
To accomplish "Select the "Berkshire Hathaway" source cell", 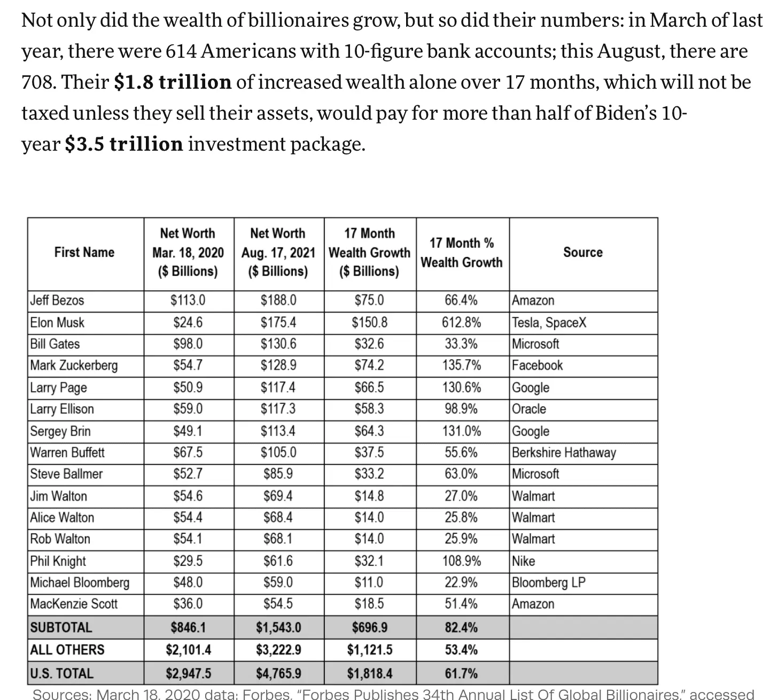I will pos(564,453).
